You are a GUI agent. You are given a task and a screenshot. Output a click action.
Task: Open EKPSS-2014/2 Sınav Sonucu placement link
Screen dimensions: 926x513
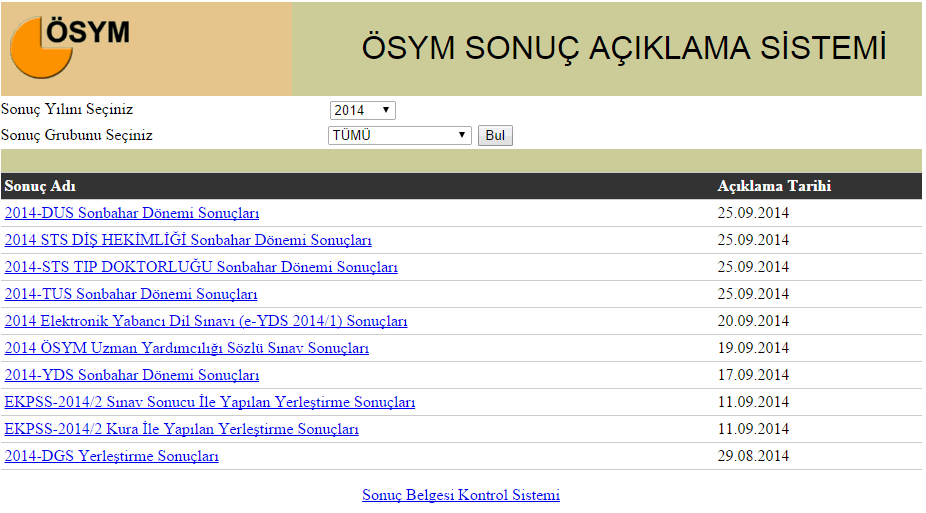[x=210, y=402]
